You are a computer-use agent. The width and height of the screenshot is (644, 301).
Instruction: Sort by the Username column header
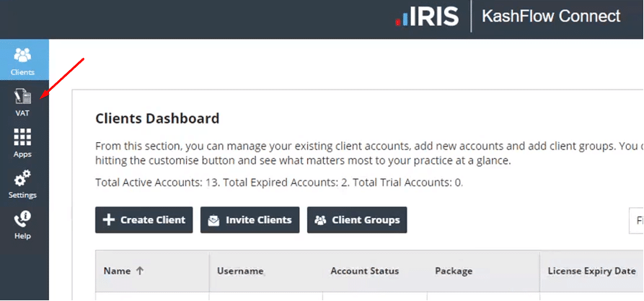click(240, 271)
